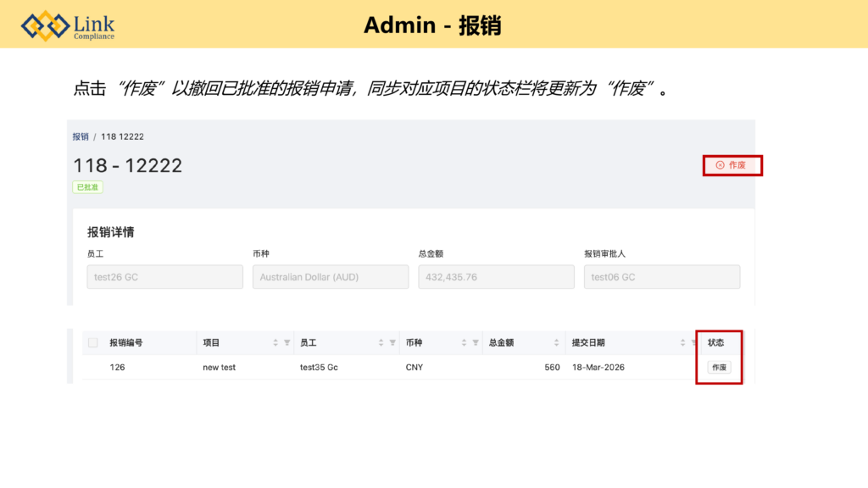
Task: Select the header checkbox in the table
Action: [x=93, y=343]
